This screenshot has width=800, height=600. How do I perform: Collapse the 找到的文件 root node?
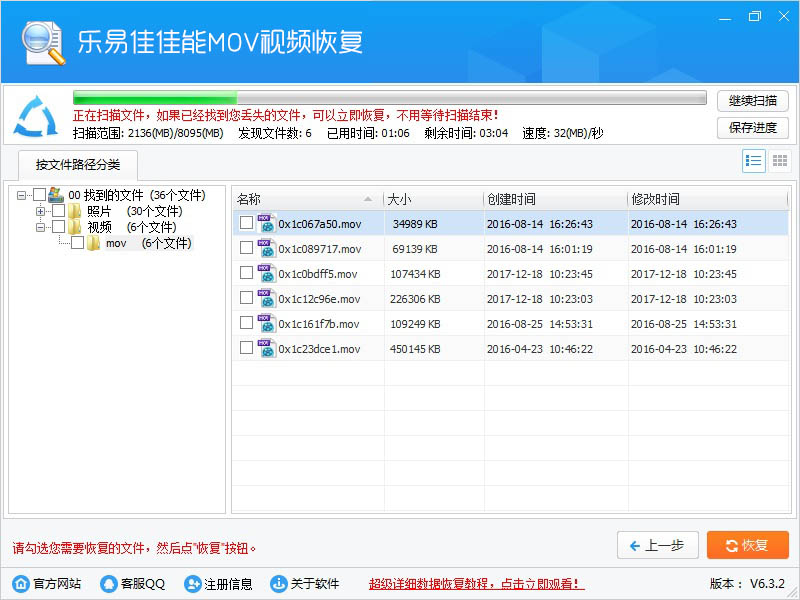click(x=22, y=195)
